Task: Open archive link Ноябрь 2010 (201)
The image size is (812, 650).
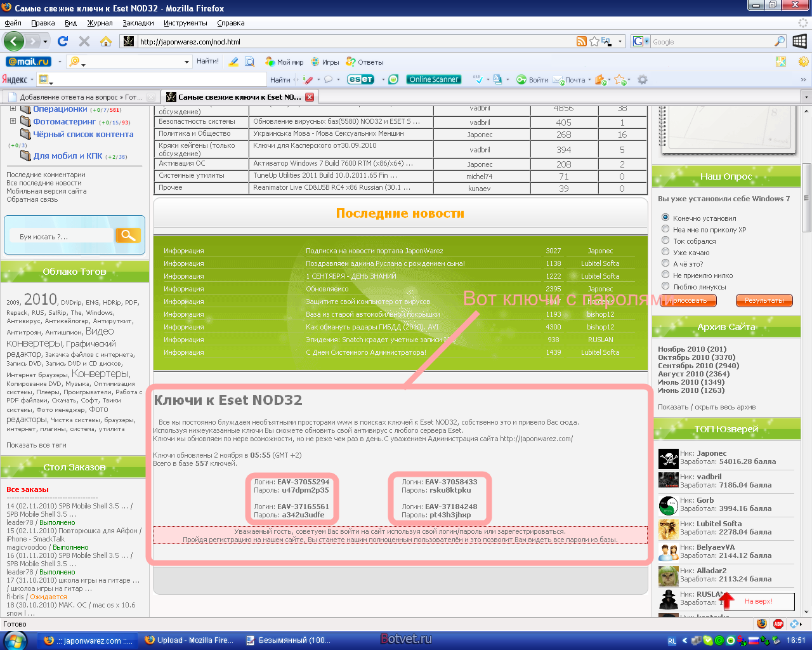Action: [x=692, y=349]
